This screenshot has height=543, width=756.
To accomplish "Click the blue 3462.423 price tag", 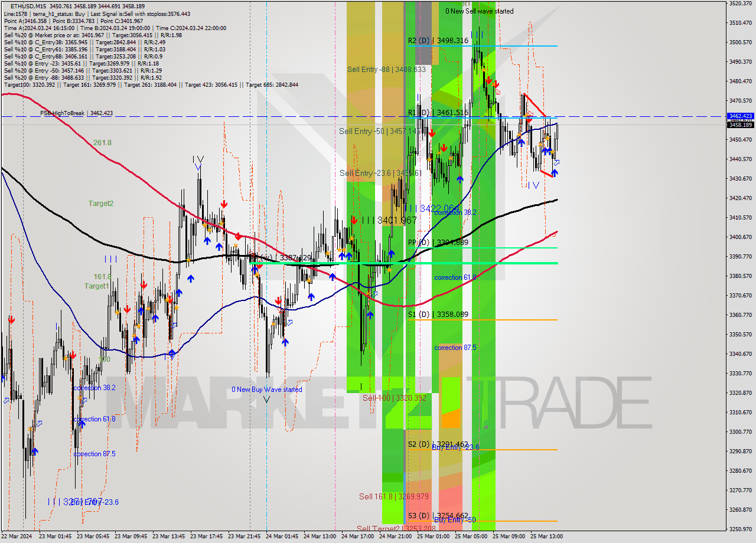I will (x=740, y=116).
